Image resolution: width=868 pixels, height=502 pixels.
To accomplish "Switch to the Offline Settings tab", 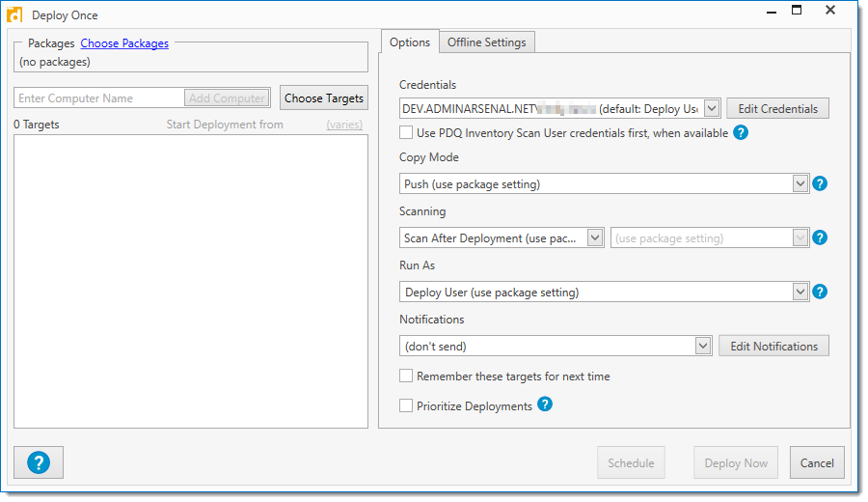I will click(x=486, y=42).
